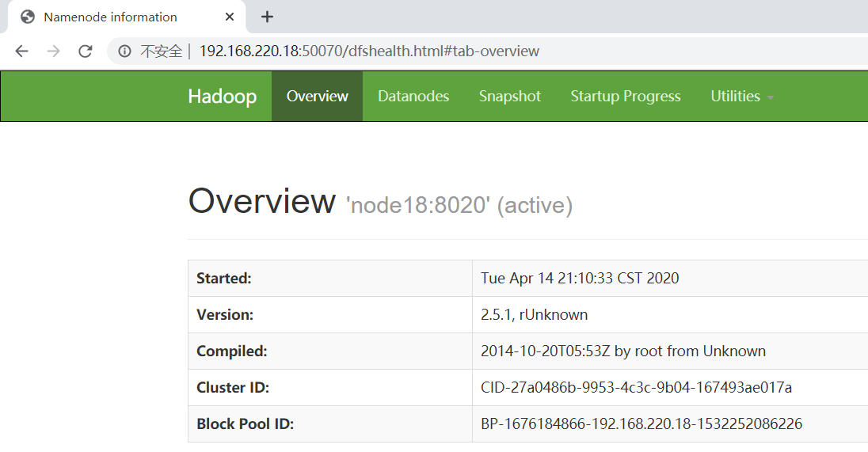Click the Utilities dropdown caret
The height and width of the screenshot is (452, 868).
pos(771,98)
